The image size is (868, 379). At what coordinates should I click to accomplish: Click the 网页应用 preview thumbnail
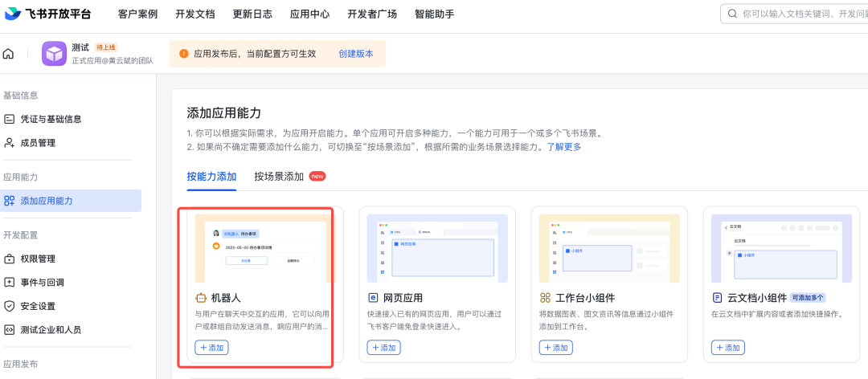[437, 248]
